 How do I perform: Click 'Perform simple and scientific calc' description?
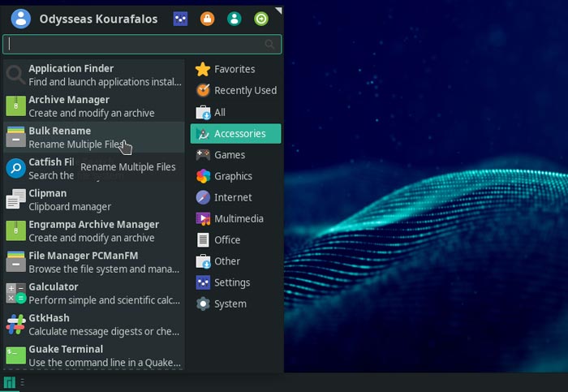105,300
